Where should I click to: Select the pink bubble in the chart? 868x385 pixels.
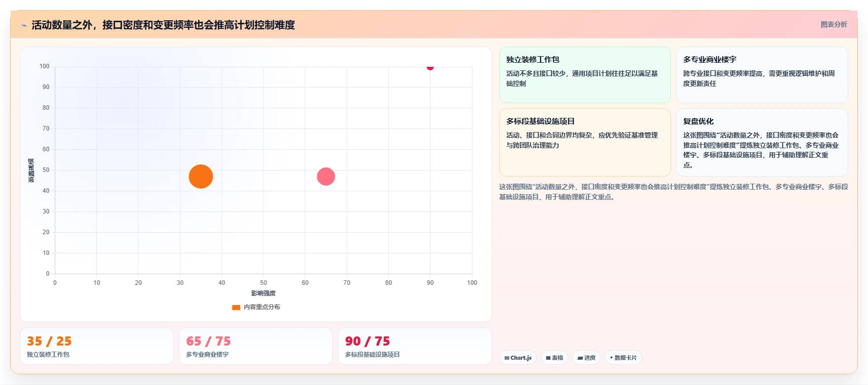[x=326, y=177]
